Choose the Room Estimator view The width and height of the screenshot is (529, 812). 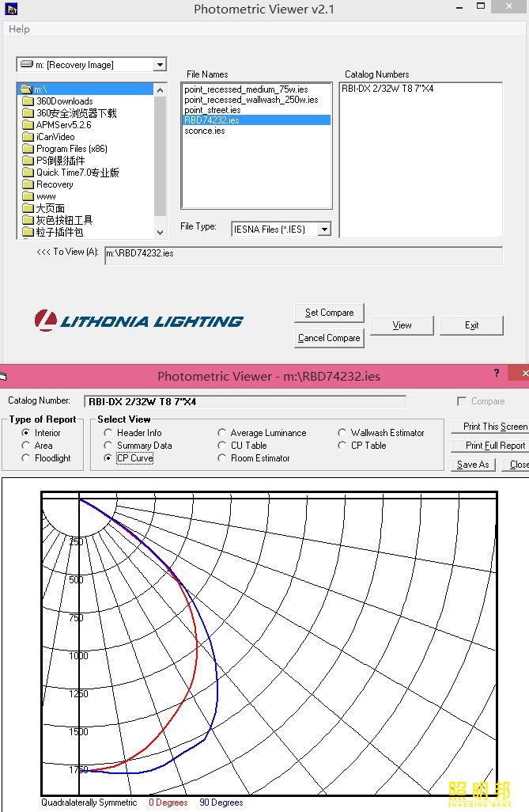tap(221, 458)
